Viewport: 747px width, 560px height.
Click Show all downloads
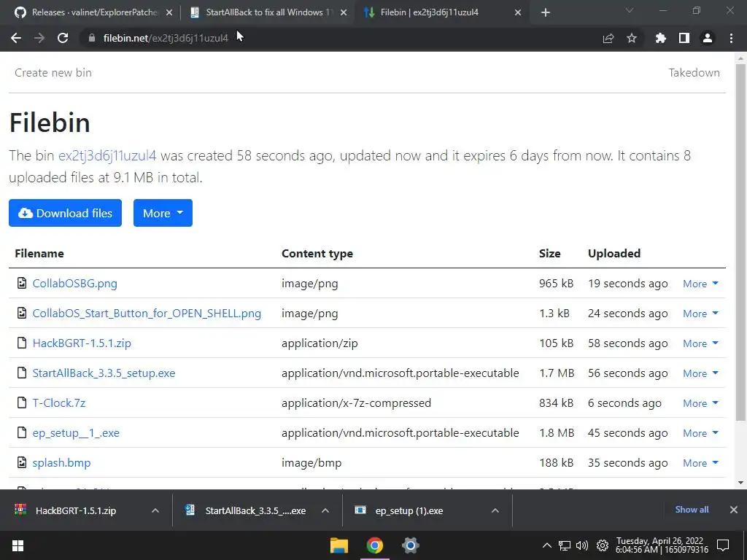click(x=692, y=510)
